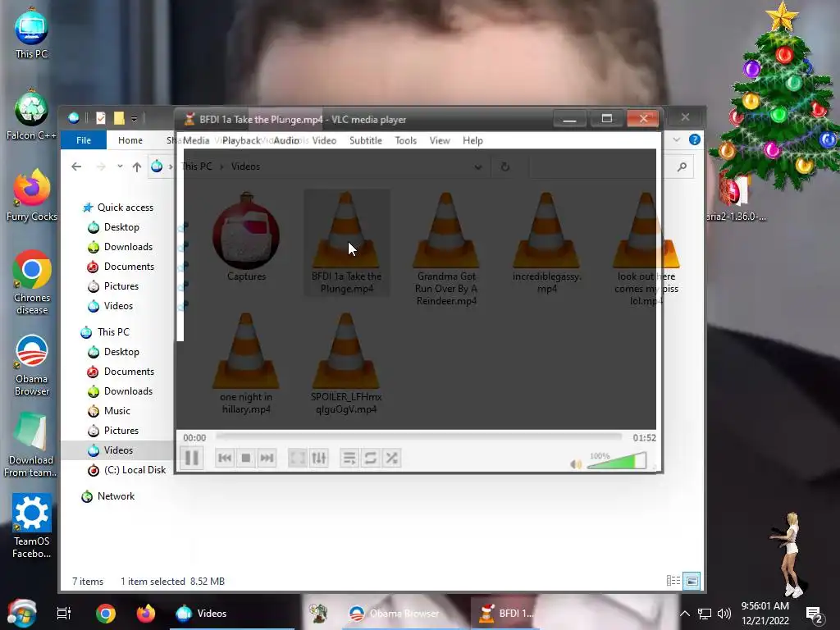Screen dimensions: 840x630
Task: Click New folder icon in Explorer title bar
Action: [x=119, y=118]
